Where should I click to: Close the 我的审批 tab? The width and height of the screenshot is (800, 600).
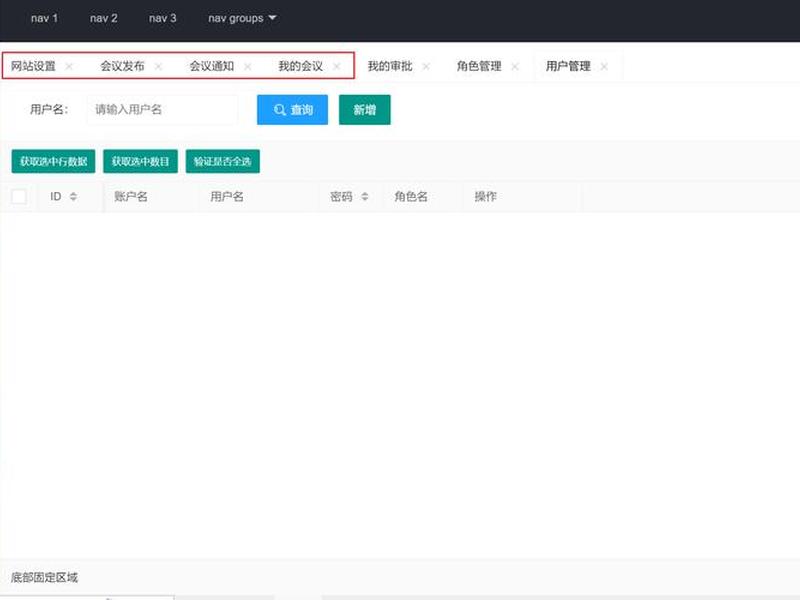(426, 66)
